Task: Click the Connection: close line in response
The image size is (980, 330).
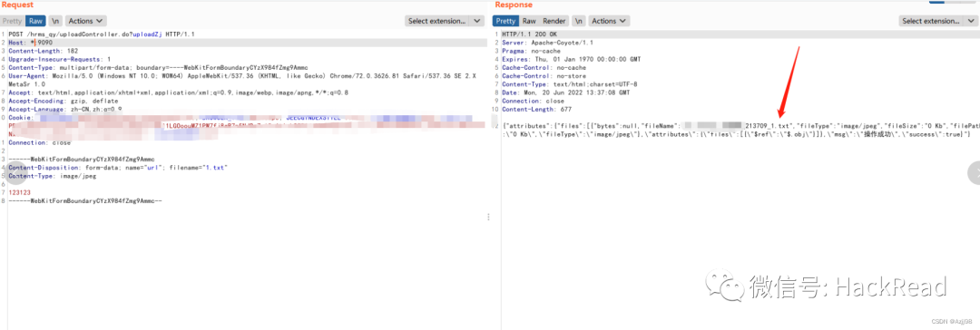Action: click(x=534, y=101)
